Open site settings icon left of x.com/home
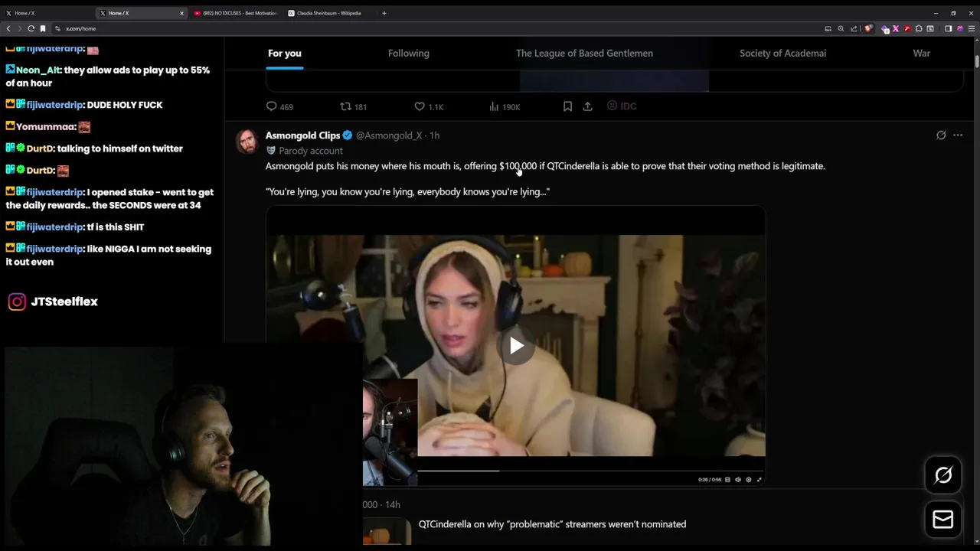Image resolution: width=980 pixels, height=551 pixels. [57, 28]
